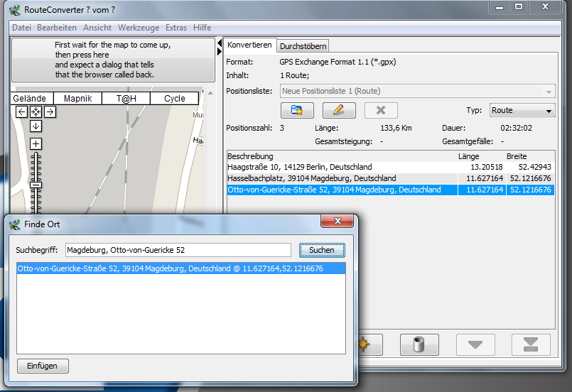The height and width of the screenshot is (392, 572).
Task: Open the Typ dropdown showing Route
Action: click(522, 111)
